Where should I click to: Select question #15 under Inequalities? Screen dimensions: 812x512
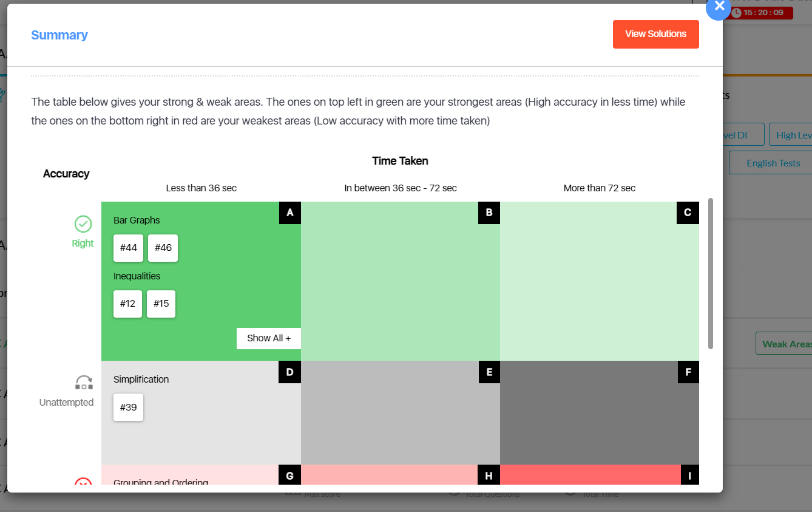tap(161, 304)
